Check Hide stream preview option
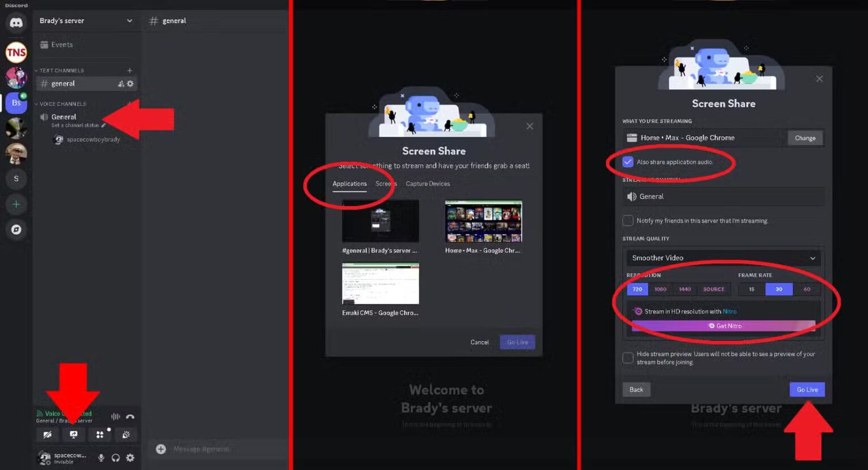This screenshot has height=470, width=868. pyautogui.click(x=628, y=358)
